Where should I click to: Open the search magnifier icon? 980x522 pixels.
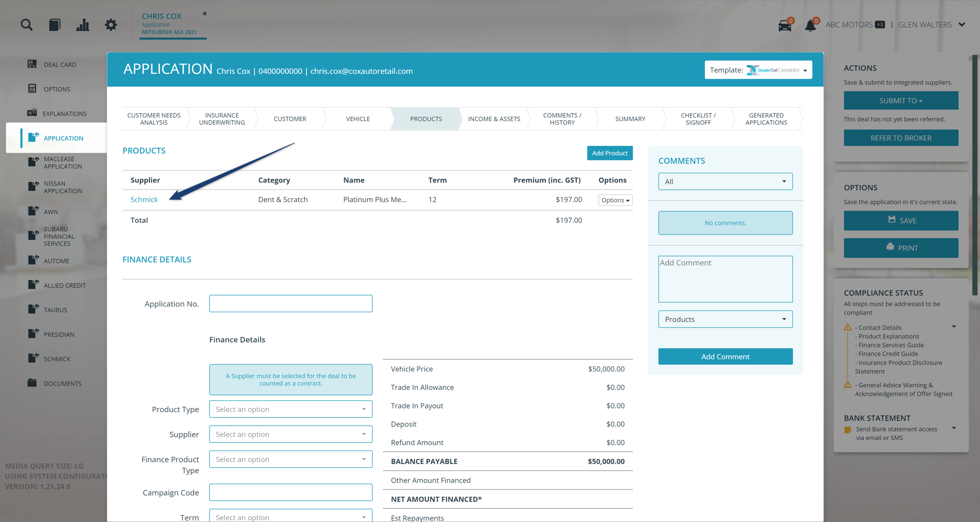27,24
